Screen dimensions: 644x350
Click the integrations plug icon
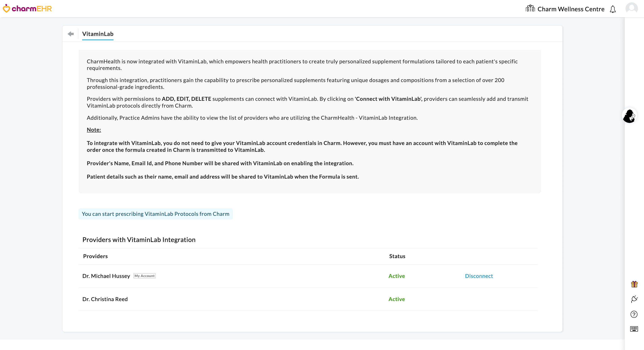point(634,299)
